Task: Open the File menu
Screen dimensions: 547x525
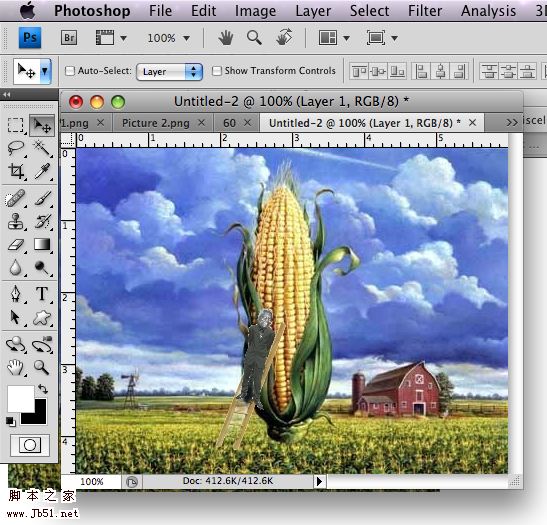Action: pyautogui.click(x=160, y=10)
